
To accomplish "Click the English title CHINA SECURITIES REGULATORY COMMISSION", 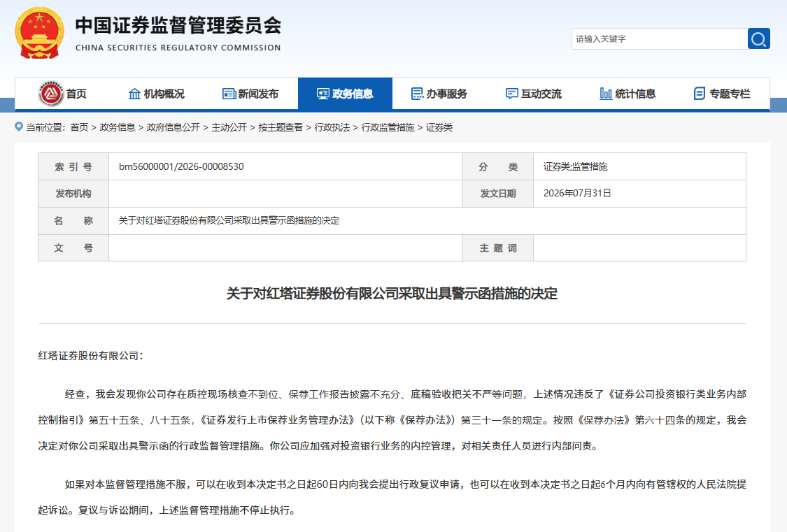I will pos(178,48).
